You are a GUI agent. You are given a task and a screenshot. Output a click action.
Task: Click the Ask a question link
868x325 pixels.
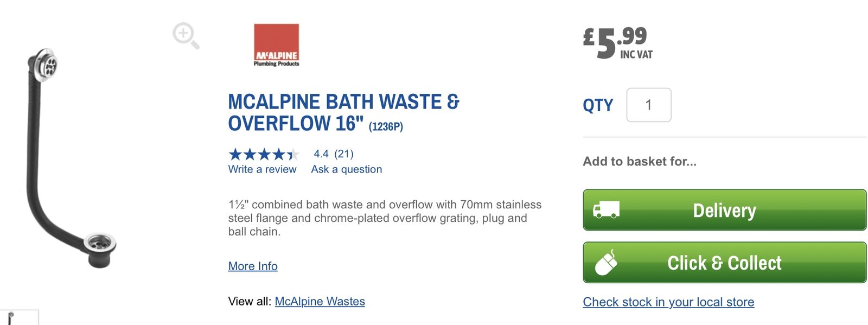coord(346,169)
